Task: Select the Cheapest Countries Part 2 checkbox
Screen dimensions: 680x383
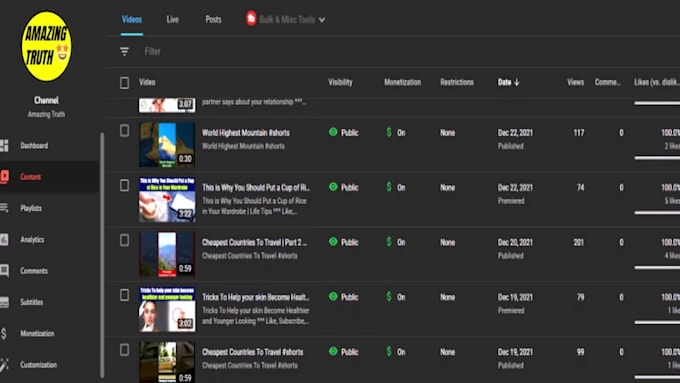Action: click(x=124, y=240)
